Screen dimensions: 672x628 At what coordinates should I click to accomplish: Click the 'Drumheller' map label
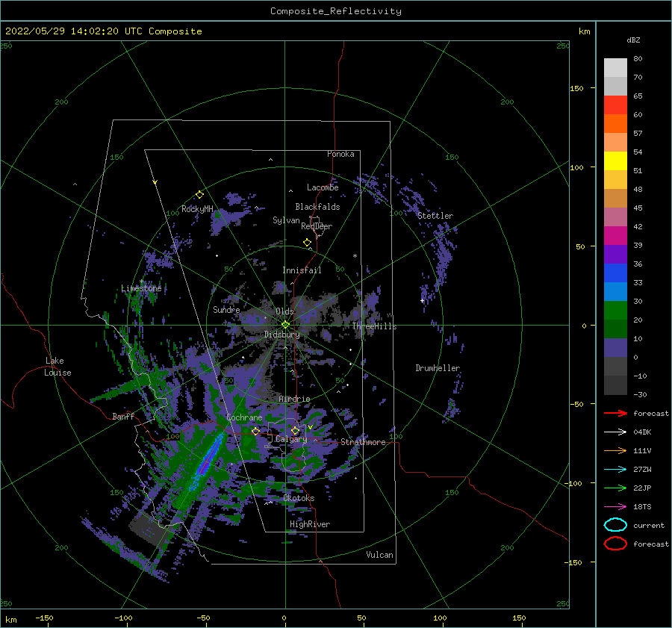(438, 368)
